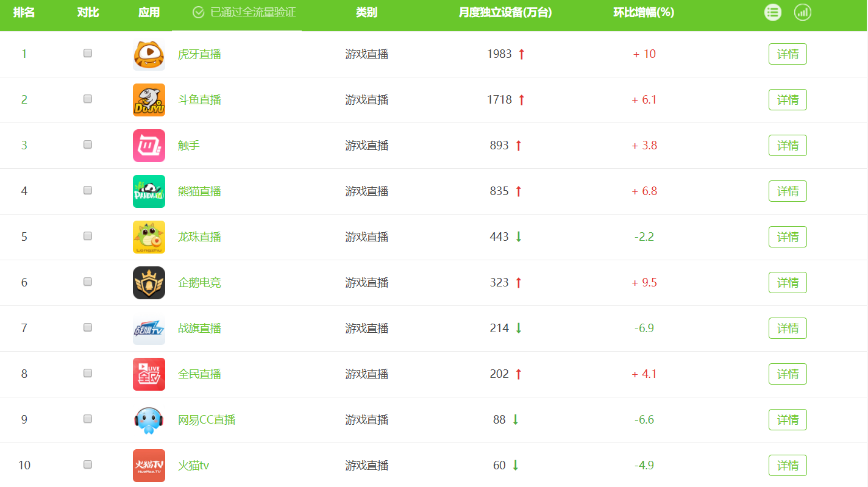The height and width of the screenshot is (487, 868).
Task: Open 详情 for 斗鱼直播
Action: coord(788,100)
